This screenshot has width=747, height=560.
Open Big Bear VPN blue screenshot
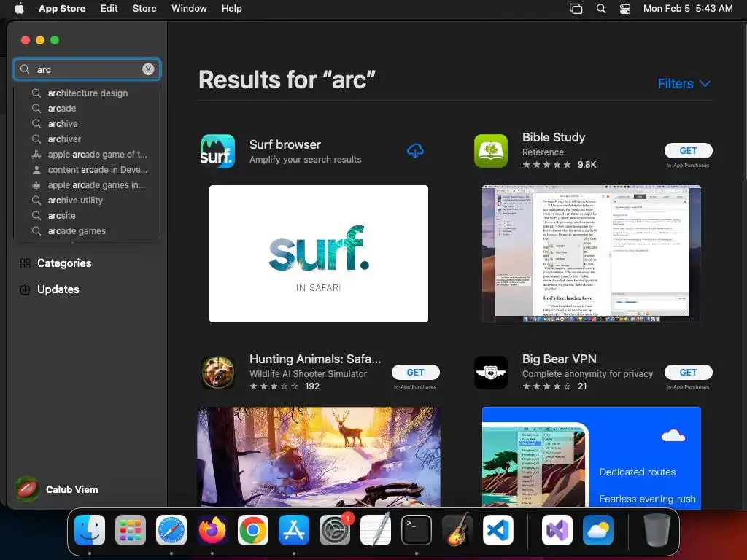tap(591, 457)
